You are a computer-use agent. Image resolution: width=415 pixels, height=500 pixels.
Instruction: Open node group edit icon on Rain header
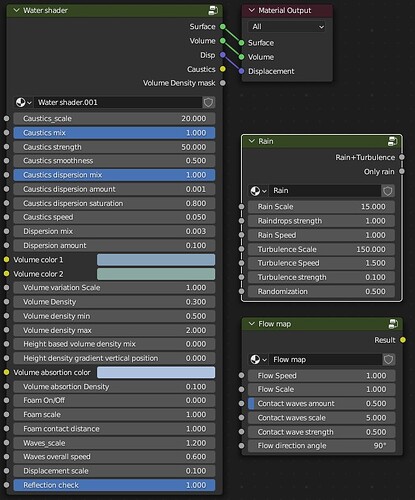click(x=392, y=141)
